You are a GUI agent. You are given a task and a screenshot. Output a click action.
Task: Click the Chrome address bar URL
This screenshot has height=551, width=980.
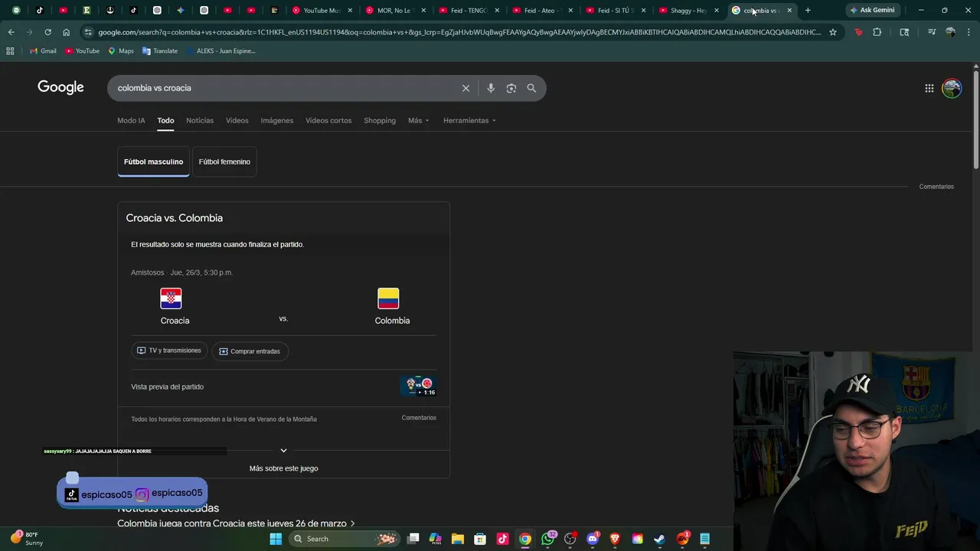click(459, 32)
